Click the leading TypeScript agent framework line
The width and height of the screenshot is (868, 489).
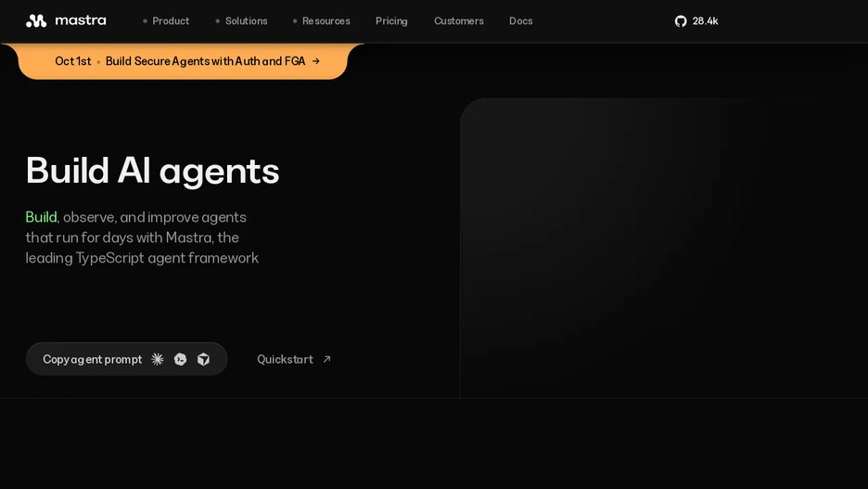tap(142, 258)
